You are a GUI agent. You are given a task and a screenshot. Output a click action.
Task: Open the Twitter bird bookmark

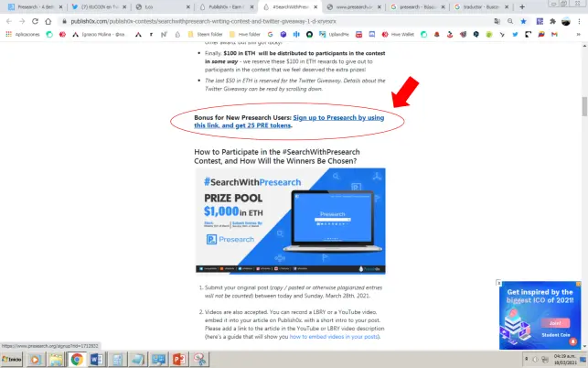[515, 34]
